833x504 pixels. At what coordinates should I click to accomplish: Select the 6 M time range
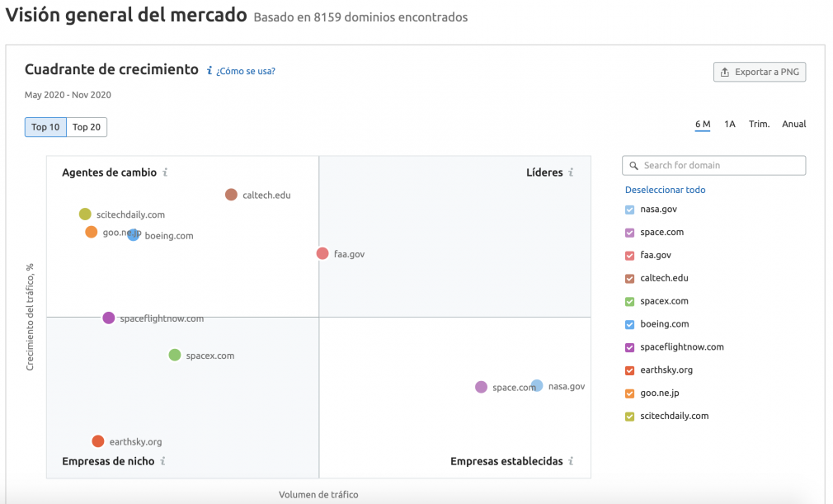tap(703, 125)
